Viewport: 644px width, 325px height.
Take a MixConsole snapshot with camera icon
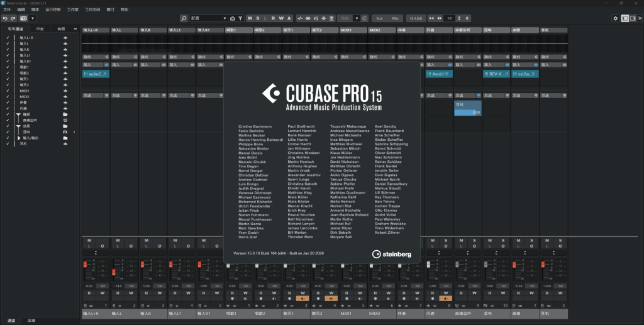(23, 18)
